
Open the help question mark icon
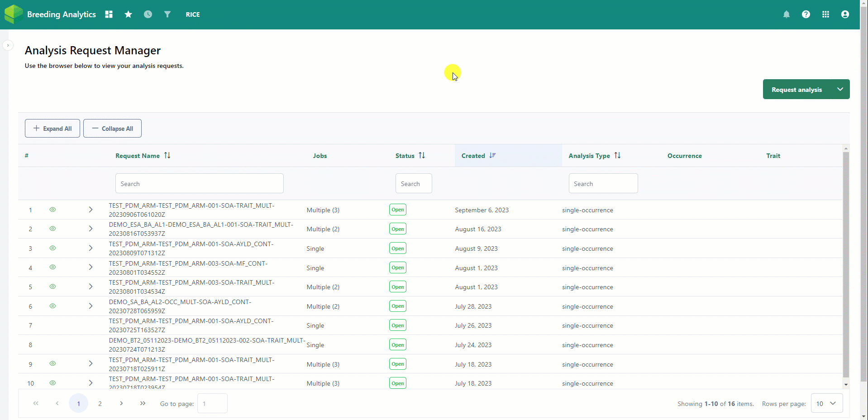(806, 14)
